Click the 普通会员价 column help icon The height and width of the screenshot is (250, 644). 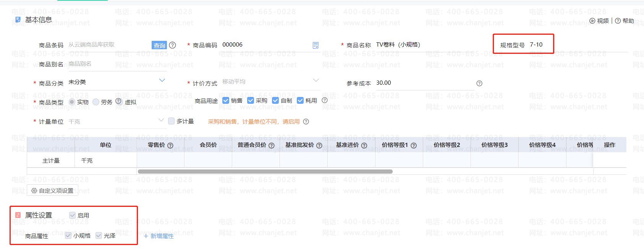272,145
